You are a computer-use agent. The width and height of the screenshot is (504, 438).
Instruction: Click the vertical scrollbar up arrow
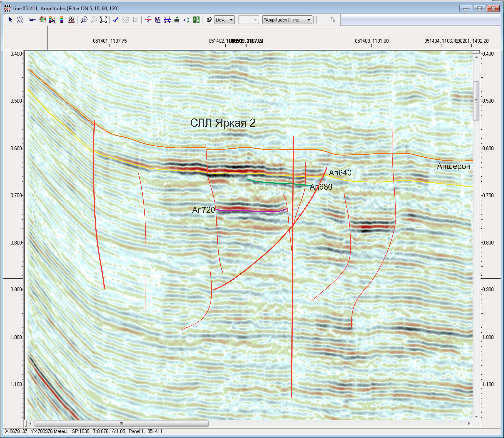point(476,57)
